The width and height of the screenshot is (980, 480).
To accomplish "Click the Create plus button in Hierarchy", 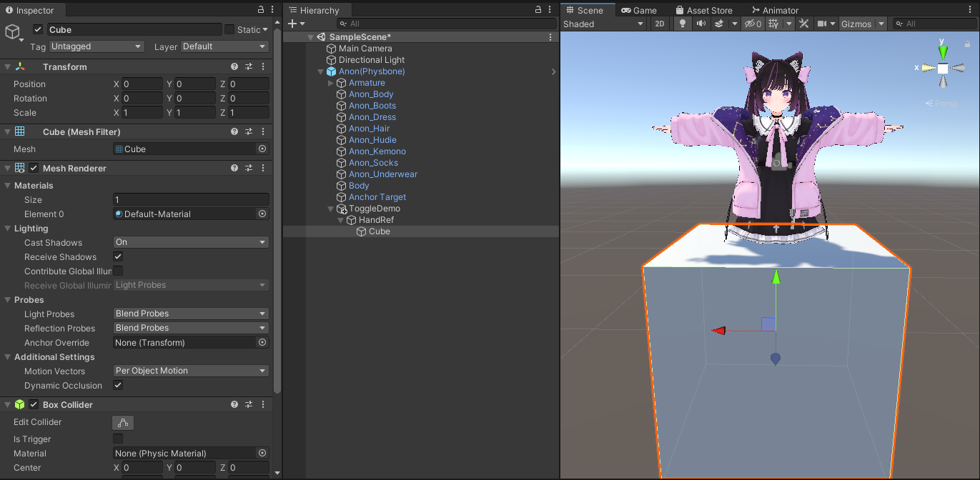I will [x=292, y=24].
